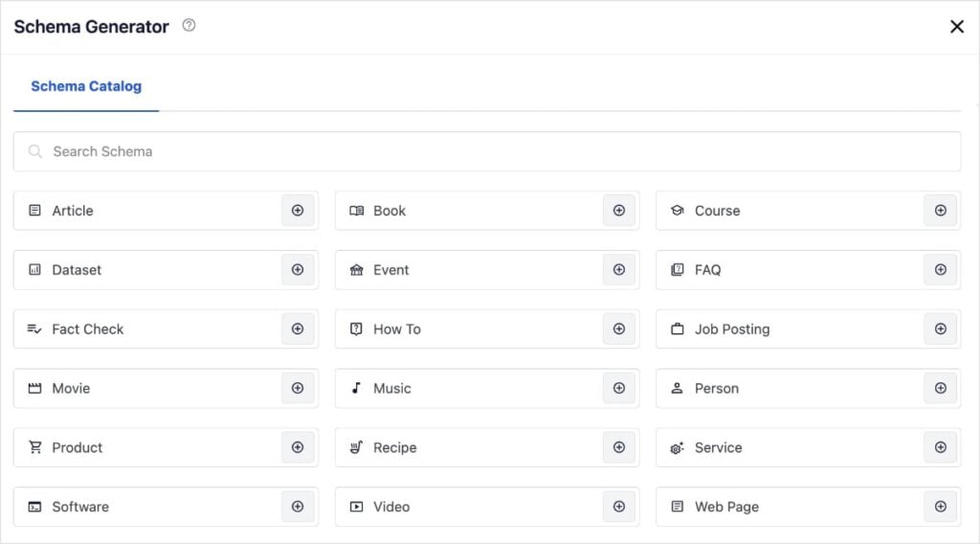The height and width of the screenshot is (544, 980).
Task: Click the help card icon beside How To
Action: tap(356, 329)
